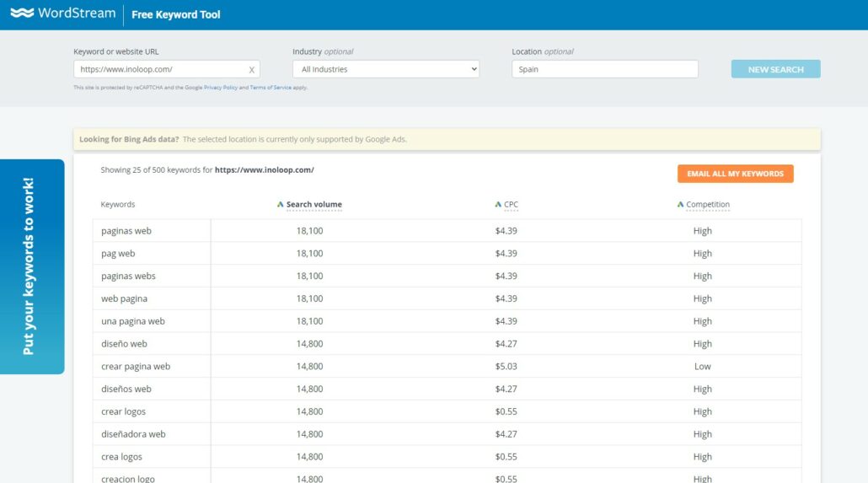The height and width of the screenshot is (483, 868).
Task: Open the All Industries dropdown
Action: click(x=386, y=69)
